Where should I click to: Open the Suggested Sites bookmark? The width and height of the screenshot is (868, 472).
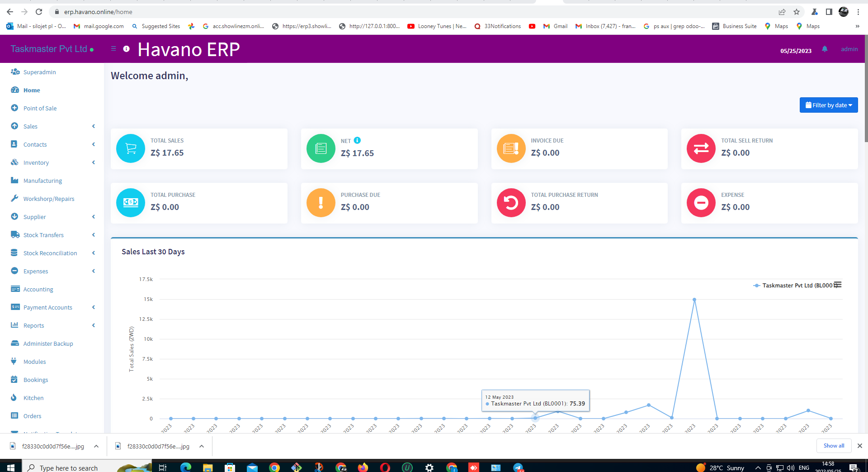(156, 26)
